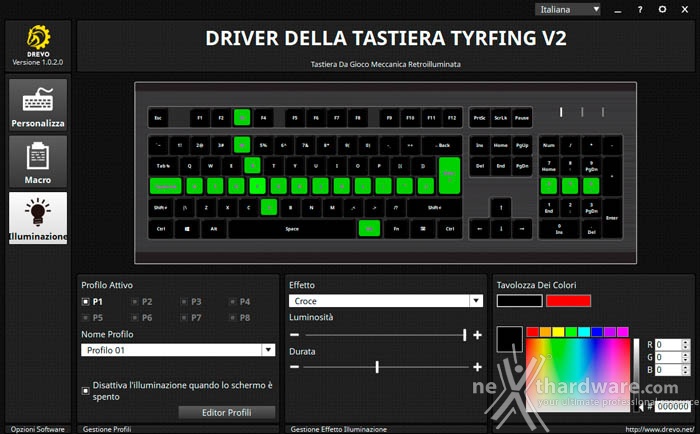This screenshot has width=700, height=434.
Task: Select profile P5 radio button
Action: tap(86, 318)
